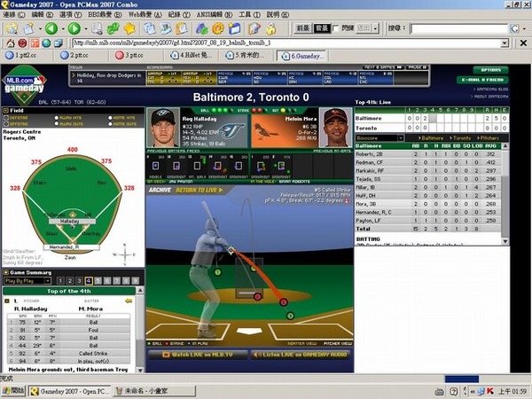Screen dimensions: 532x399
Task: Click the copy pages toolbar icon
Action: pos(149,29)
